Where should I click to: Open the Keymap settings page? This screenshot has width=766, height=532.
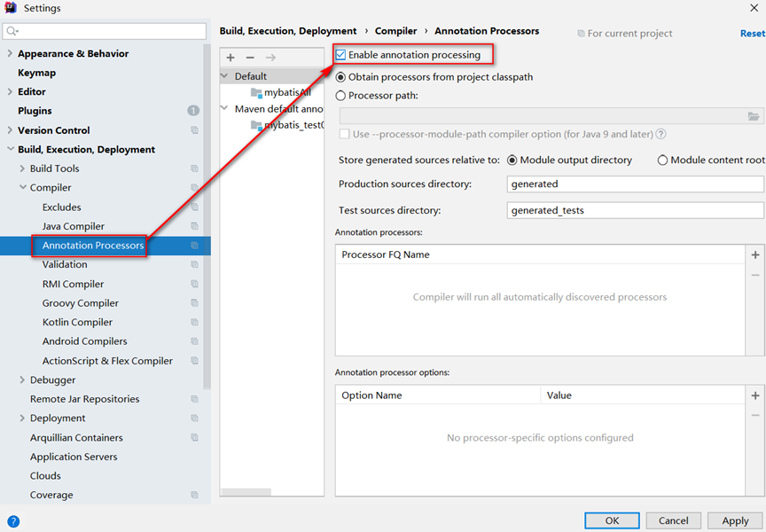pyautogui.click(x=36, y=73)
